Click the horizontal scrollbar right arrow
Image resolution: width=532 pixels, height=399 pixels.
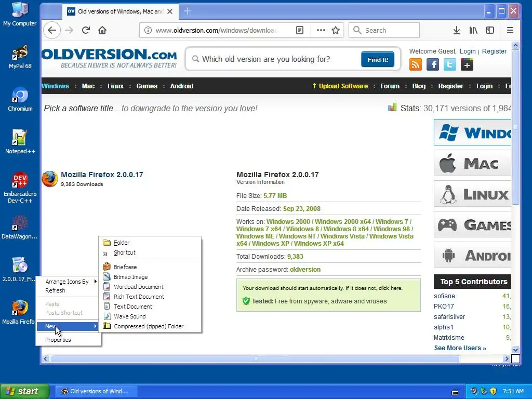click(507, 358)
